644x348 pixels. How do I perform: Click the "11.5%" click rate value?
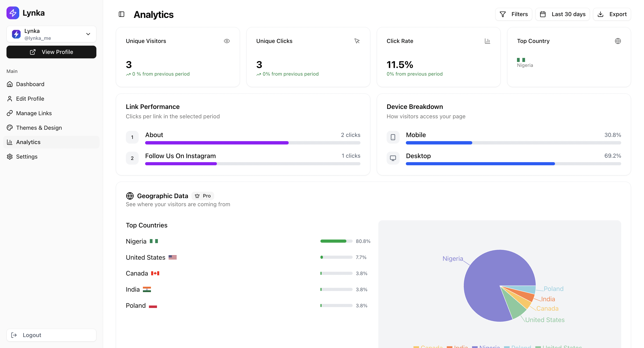pyautogui.click(x=400, y=65)
